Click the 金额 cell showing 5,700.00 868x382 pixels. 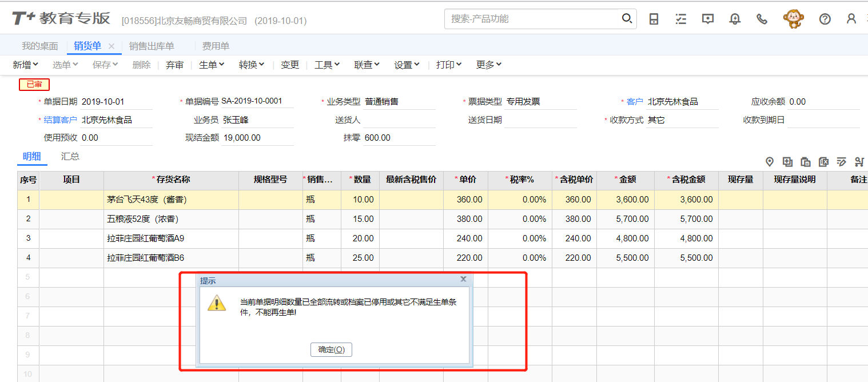point(626,220)
